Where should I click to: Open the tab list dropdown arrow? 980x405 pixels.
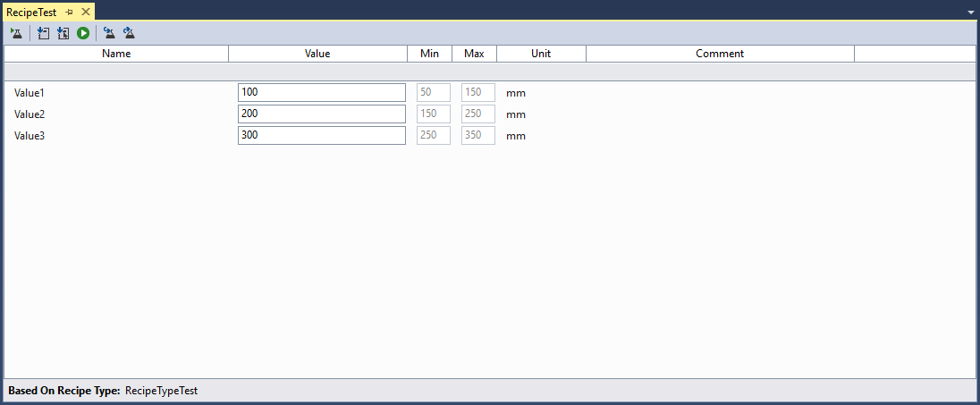click(x=970, y=12)
